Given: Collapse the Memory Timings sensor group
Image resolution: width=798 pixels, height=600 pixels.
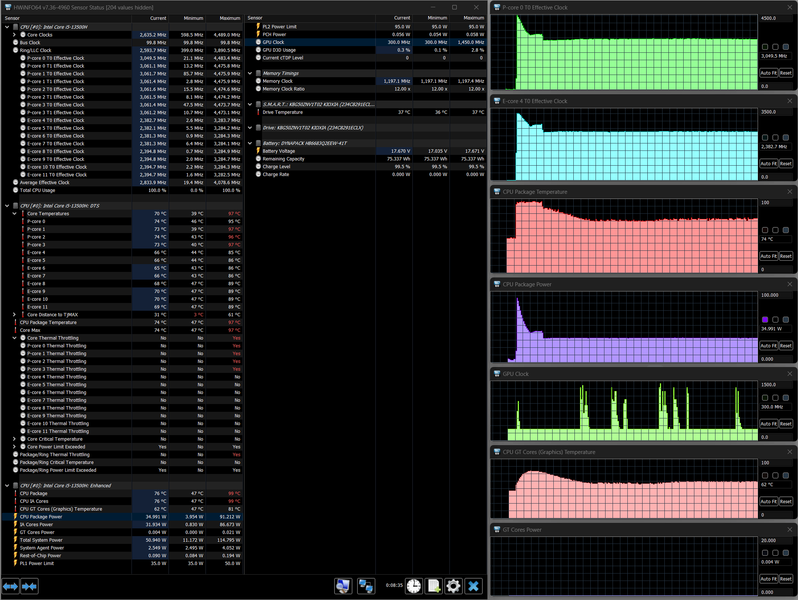Looking at the screenshot, I should [x=251, y=73].
